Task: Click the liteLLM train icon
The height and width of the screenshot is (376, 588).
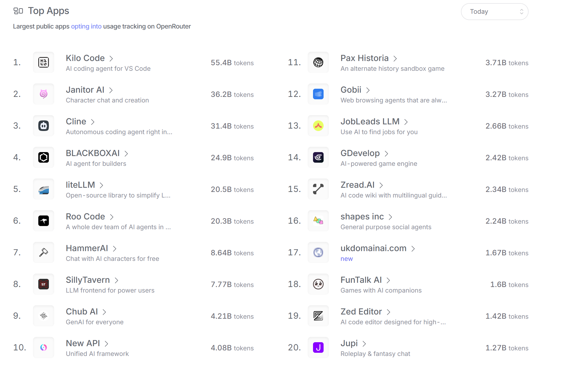Action: pyautogui.click(x=44, y=189)
